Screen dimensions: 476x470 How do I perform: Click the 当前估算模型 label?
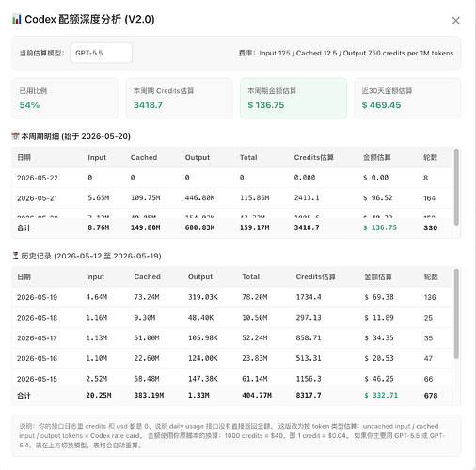[41, 53]
